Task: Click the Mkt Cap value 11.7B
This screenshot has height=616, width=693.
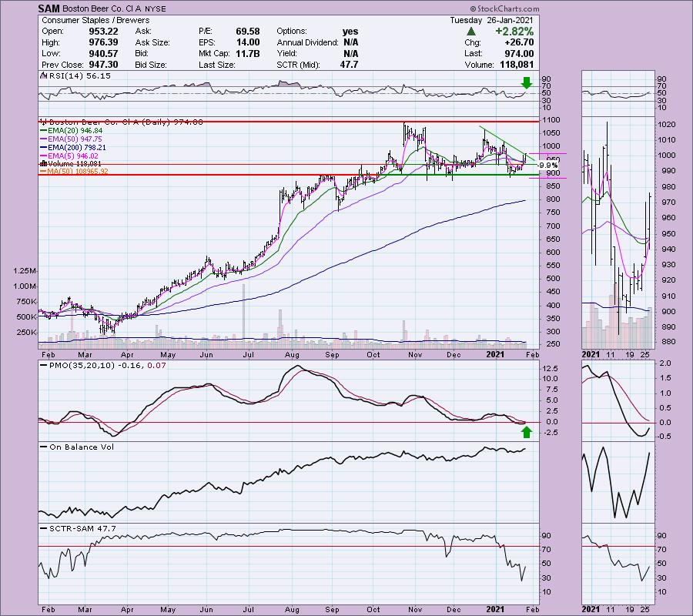Action: (248, 53)
